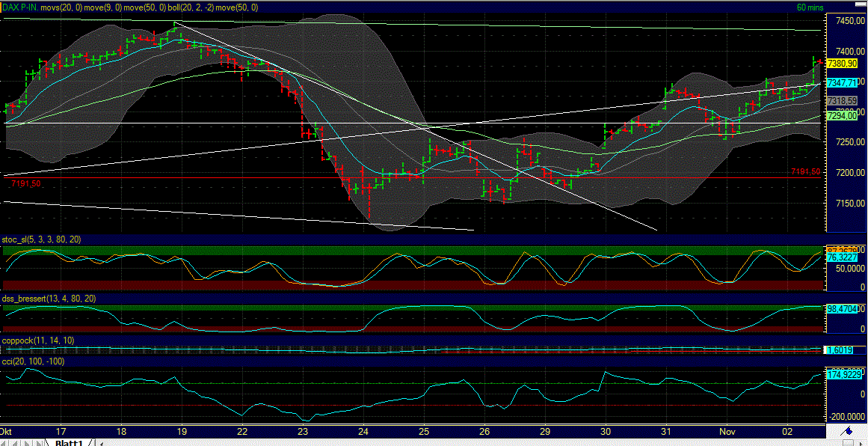Click the Nov label on the date axis
The width and height of the screenshot is (868, 446).
click(x=729, y=432)
